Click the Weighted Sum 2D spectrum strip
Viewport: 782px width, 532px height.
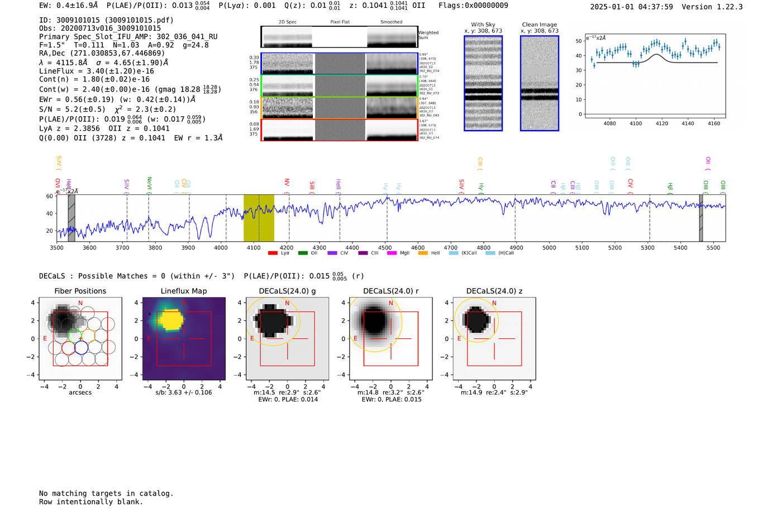point(339,37)
